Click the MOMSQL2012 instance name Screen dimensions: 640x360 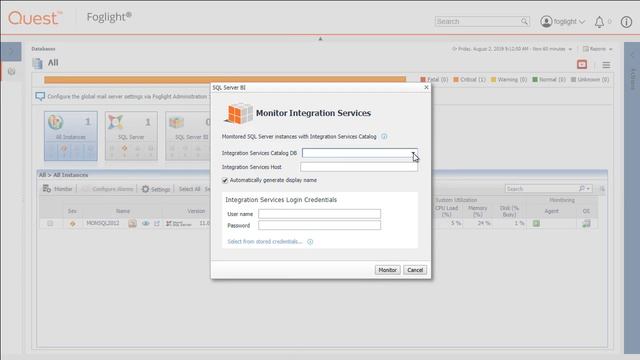[103, 223]
